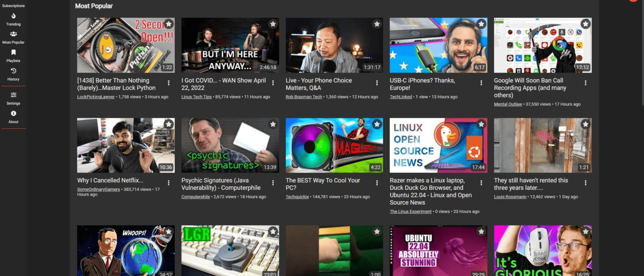Open About info icon
Image resolution: width=644 pixels, height=276 pixels.
click(13, 113)
